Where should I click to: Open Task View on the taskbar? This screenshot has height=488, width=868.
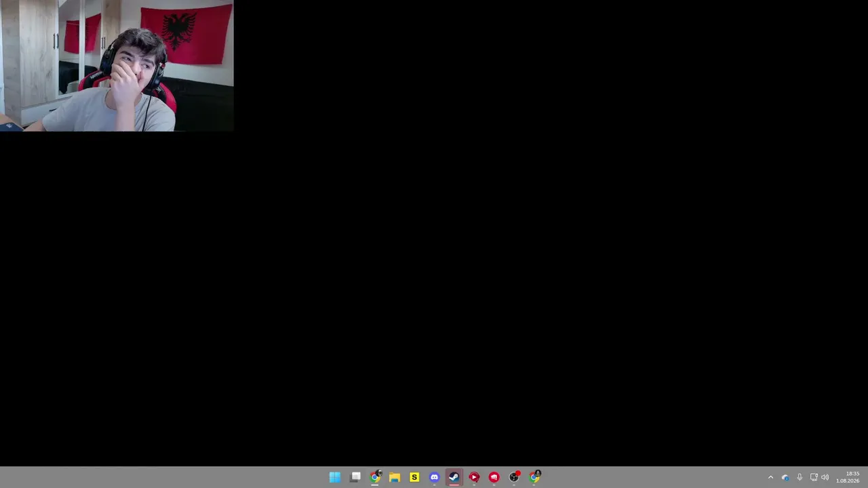(355, 477)
